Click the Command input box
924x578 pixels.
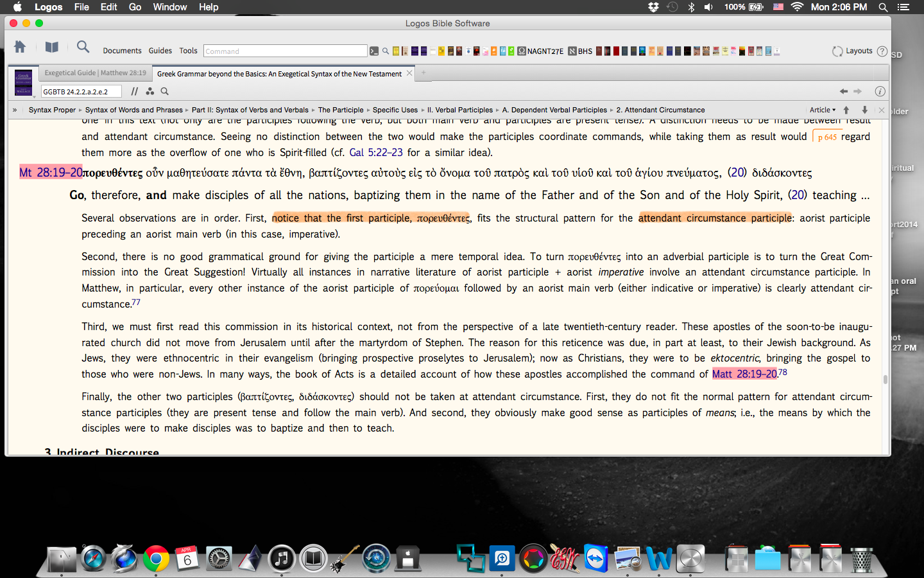pyautogui.click(x=286, y=51)
